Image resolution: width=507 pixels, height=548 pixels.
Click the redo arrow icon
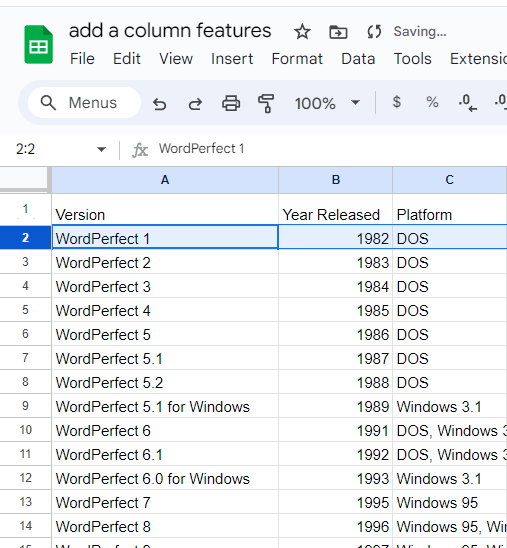195,104
